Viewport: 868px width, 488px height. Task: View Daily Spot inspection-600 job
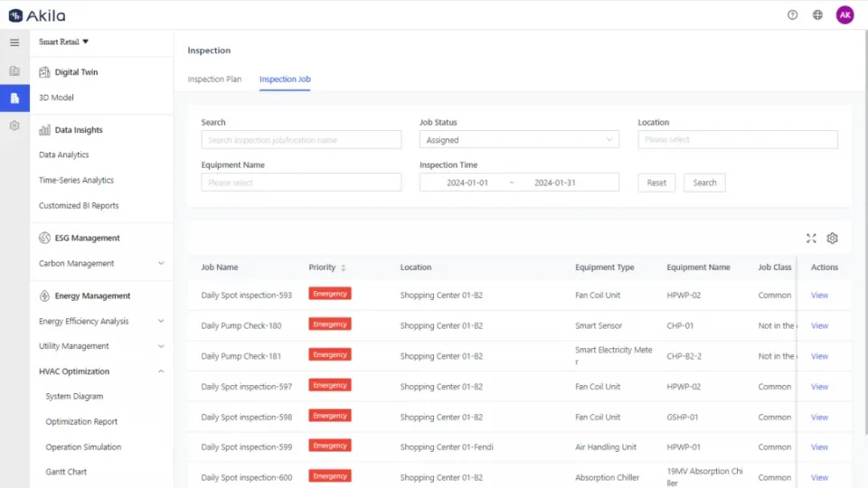[x=819, y=477]
